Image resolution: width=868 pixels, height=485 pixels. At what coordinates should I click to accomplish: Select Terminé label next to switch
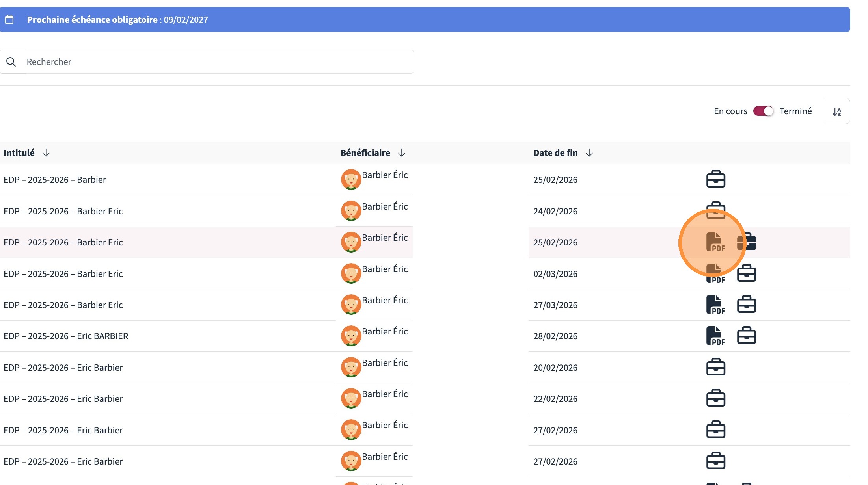point(795,111)
